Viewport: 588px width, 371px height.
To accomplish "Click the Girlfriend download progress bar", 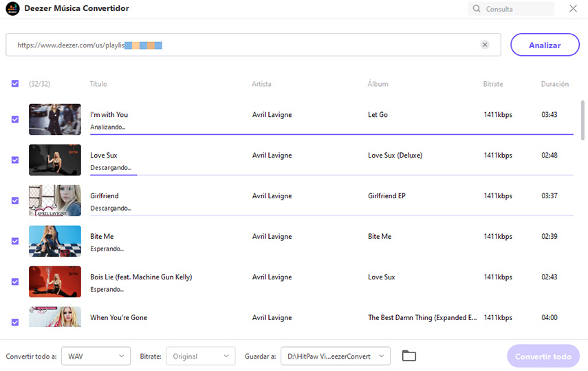I will tap(332, 215).
